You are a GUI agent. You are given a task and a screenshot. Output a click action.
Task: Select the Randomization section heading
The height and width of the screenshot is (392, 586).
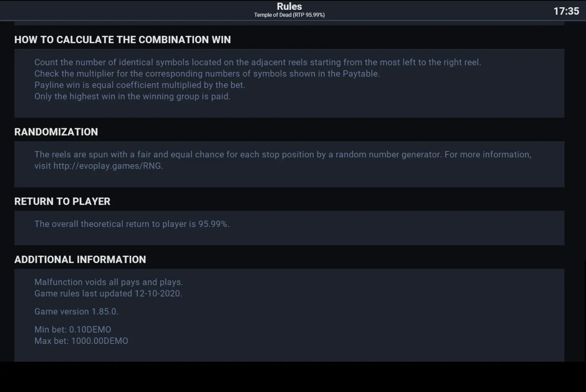(x=56, y=132)
